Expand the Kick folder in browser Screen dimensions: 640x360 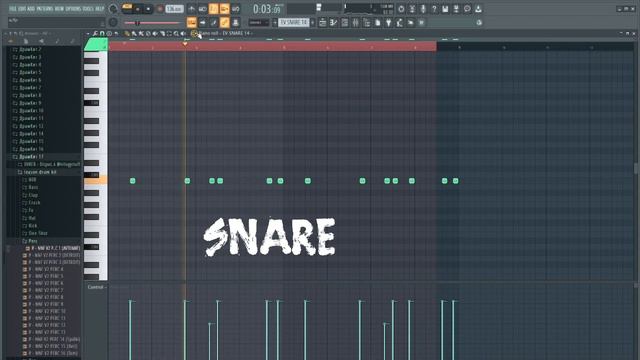[30, 226]
